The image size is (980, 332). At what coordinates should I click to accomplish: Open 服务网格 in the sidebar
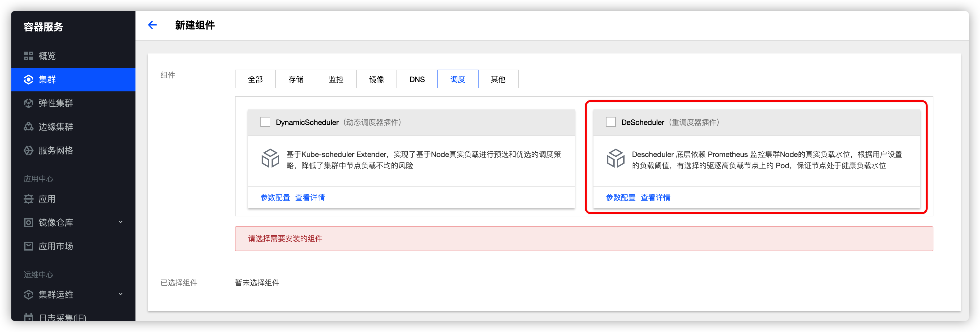tap(73, 150)
